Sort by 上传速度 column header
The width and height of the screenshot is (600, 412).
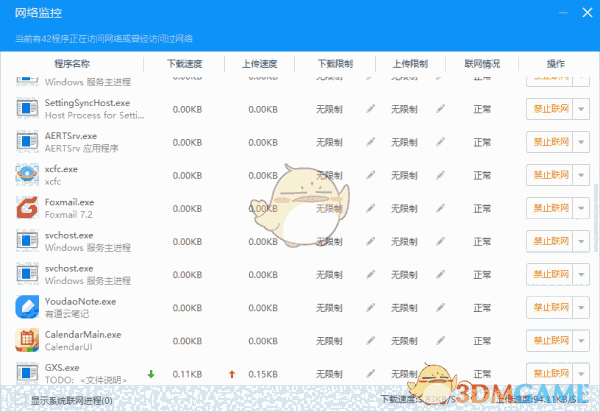pos(259,64)
